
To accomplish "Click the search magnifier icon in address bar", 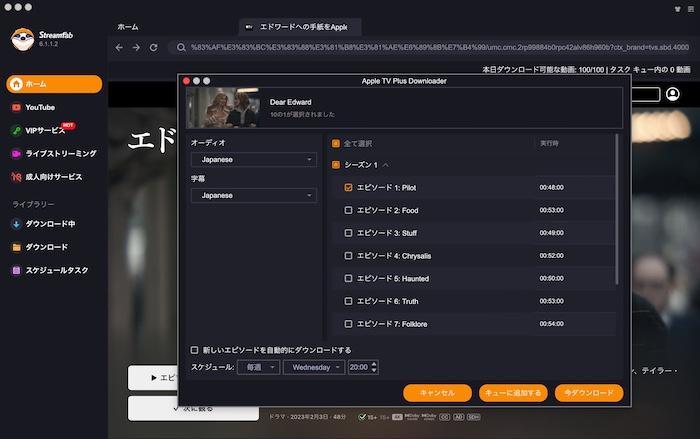I will (181, 47).
